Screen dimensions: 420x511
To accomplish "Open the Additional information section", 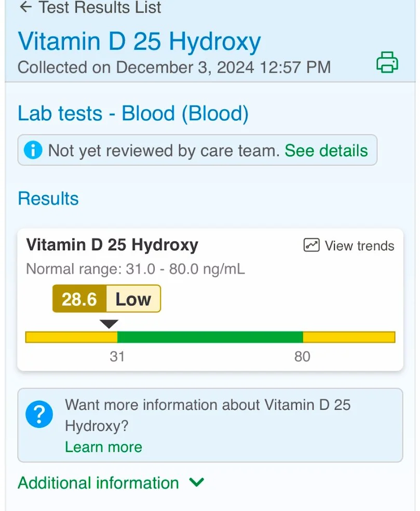I will coord(98,482).
